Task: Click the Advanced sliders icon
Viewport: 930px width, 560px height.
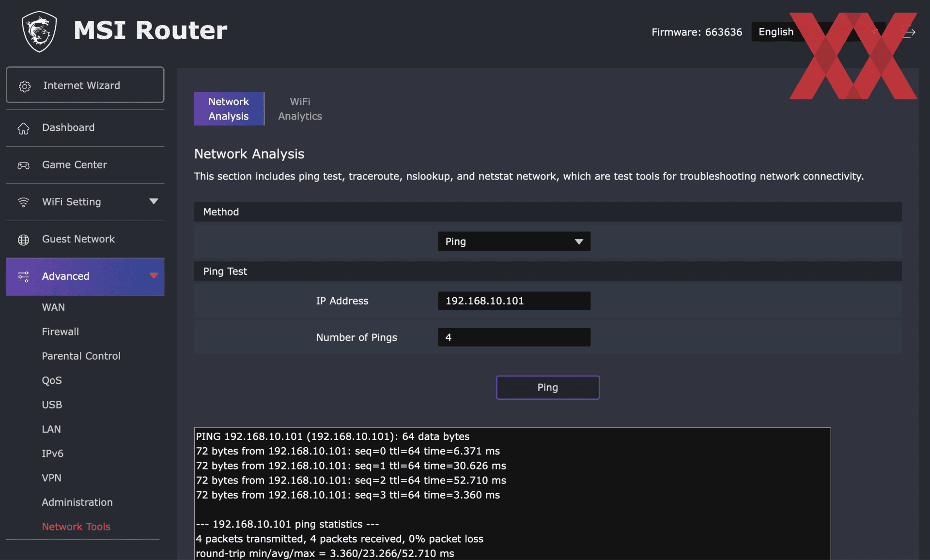Action: pos(23,276)
